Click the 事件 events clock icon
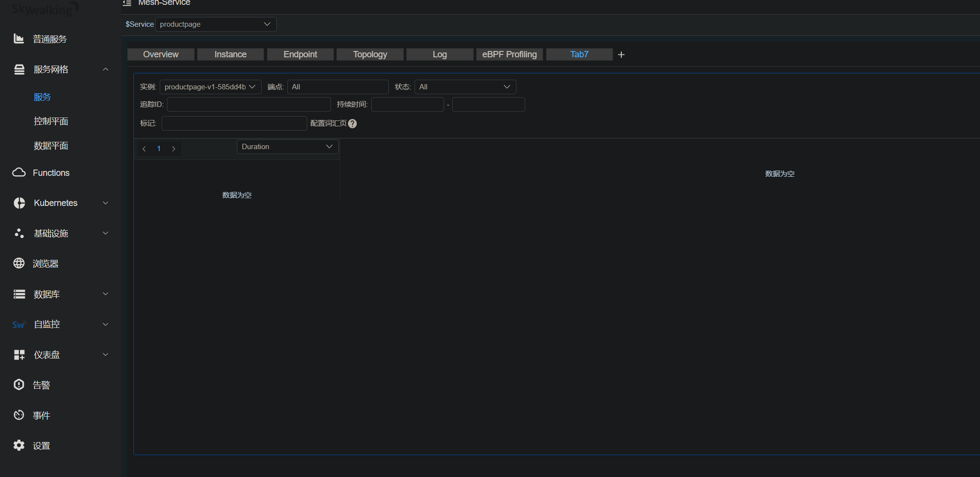This screenshot has width=980, height=477. tap(19, 415)
